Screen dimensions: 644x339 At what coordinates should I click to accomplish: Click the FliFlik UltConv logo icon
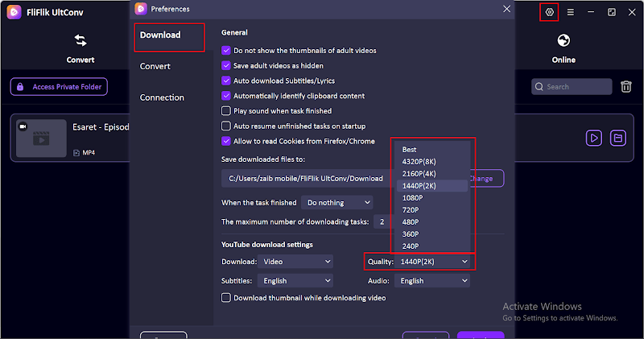coord(14,12)
